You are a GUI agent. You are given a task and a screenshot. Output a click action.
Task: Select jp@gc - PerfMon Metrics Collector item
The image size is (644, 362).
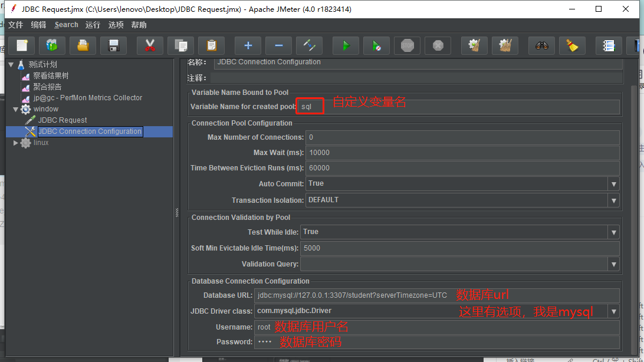[87, 98]
